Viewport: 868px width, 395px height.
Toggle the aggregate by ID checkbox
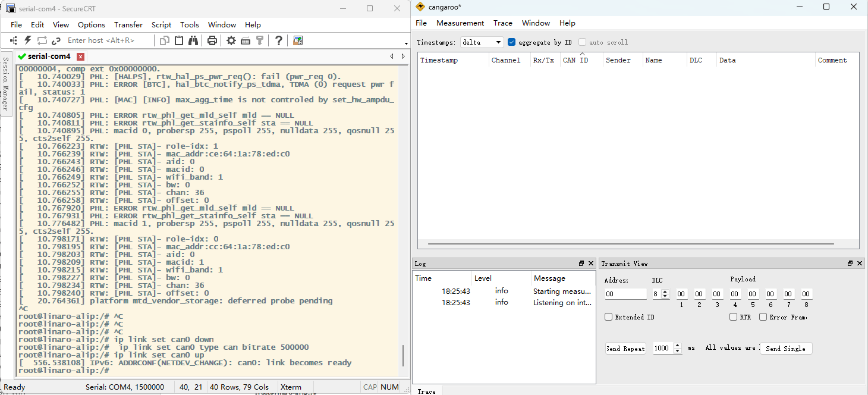click(x=512, y=42)
